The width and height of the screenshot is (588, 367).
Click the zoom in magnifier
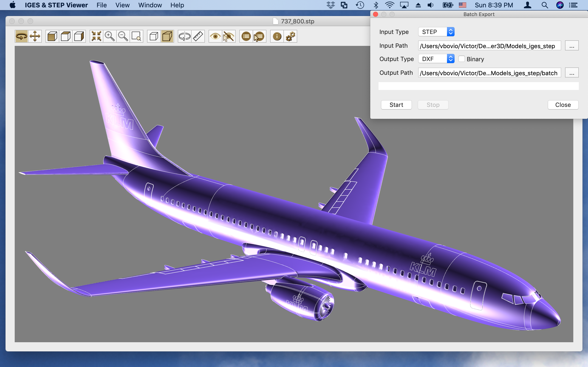[x=110, y=36]
